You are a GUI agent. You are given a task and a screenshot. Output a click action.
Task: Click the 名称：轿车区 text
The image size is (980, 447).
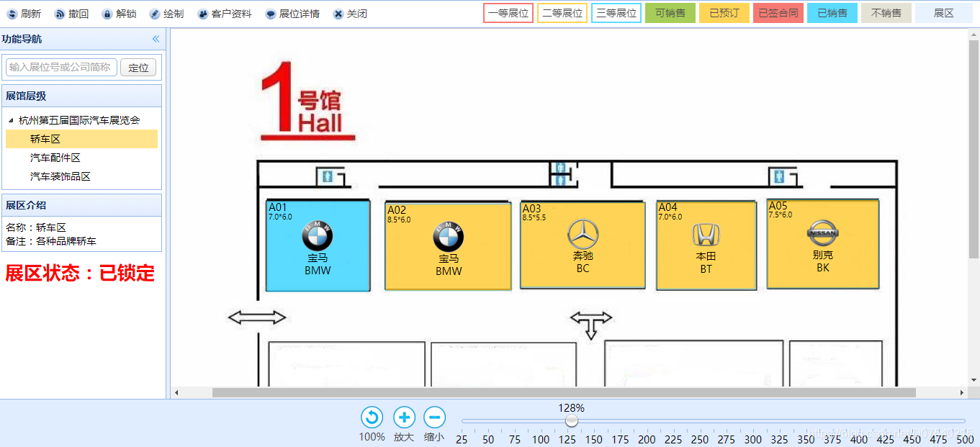pos(36,227)
